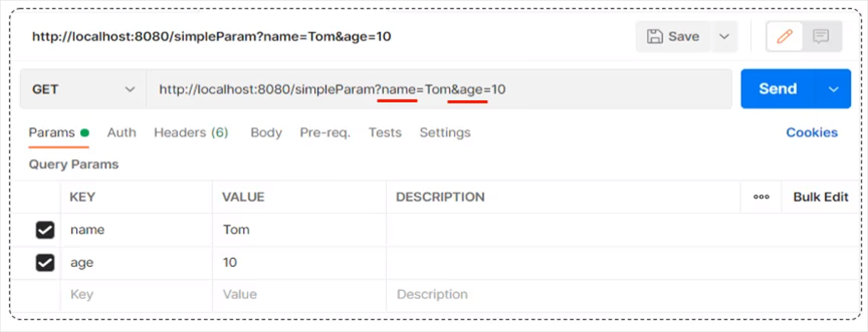Open the Pre-req. tab
868x332 pixels.
325,132
